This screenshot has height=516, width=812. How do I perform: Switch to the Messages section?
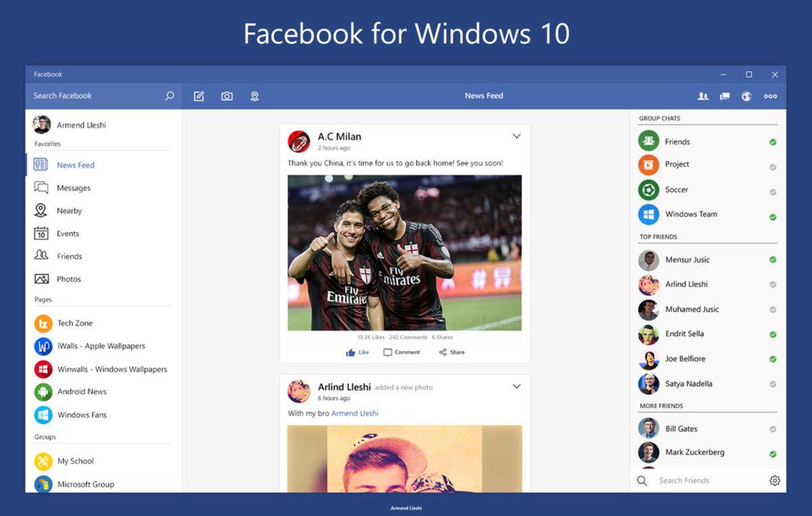(72, 187)
